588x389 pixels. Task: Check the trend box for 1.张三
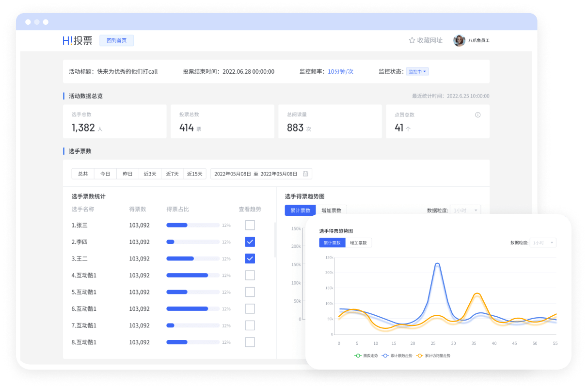click(250, 225)
